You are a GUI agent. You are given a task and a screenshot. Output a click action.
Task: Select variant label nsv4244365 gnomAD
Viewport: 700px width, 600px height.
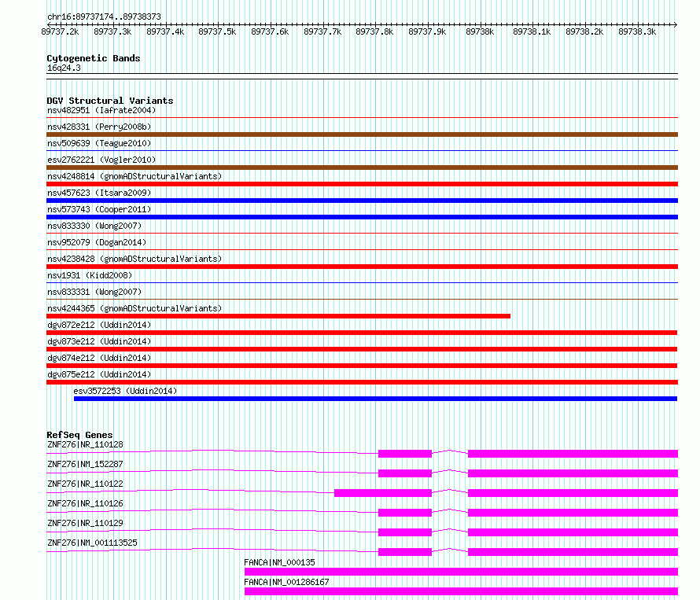134,308
